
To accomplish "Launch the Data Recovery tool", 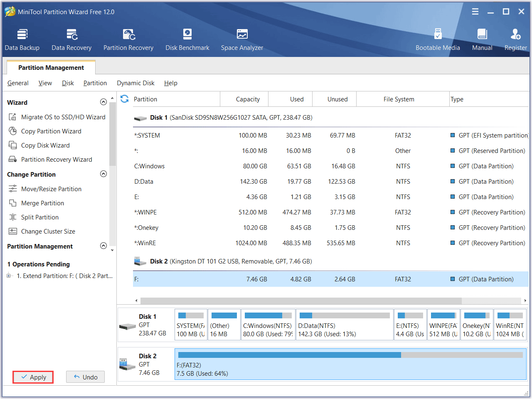I will (71, 40).
